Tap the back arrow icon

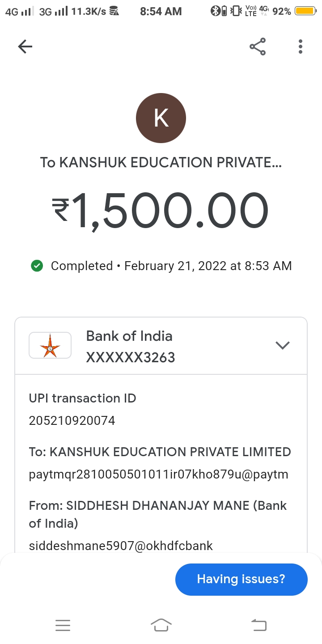coord(25,47)
